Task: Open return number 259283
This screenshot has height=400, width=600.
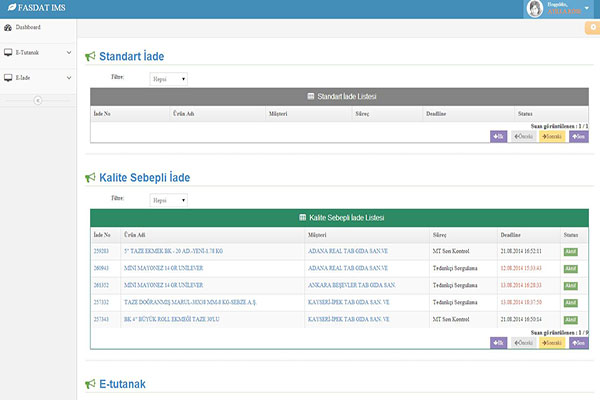Action: point(101,251)
